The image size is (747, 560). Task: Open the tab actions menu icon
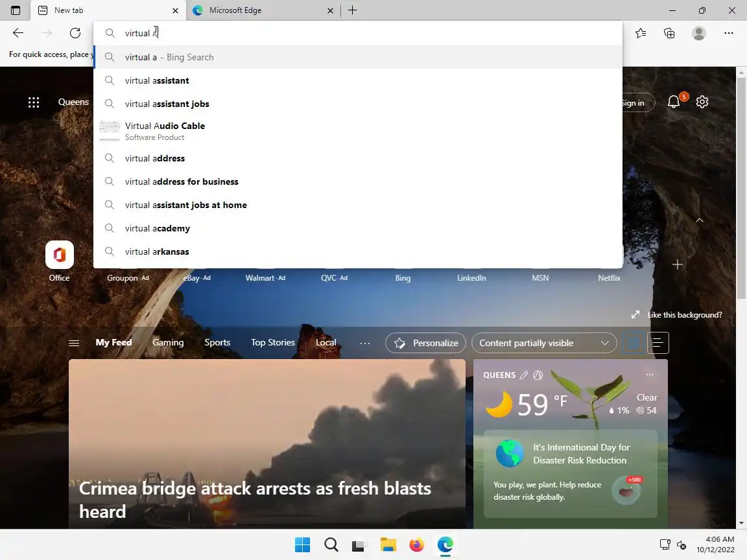pyautogui.click(x=16, y=10)
